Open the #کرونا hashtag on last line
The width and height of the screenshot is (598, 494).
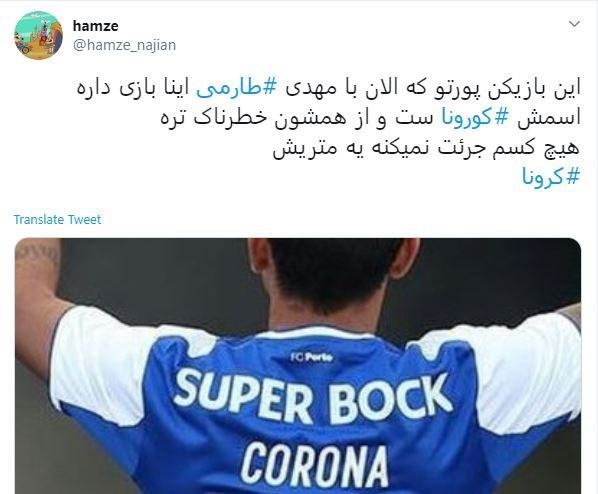[551, 177]
